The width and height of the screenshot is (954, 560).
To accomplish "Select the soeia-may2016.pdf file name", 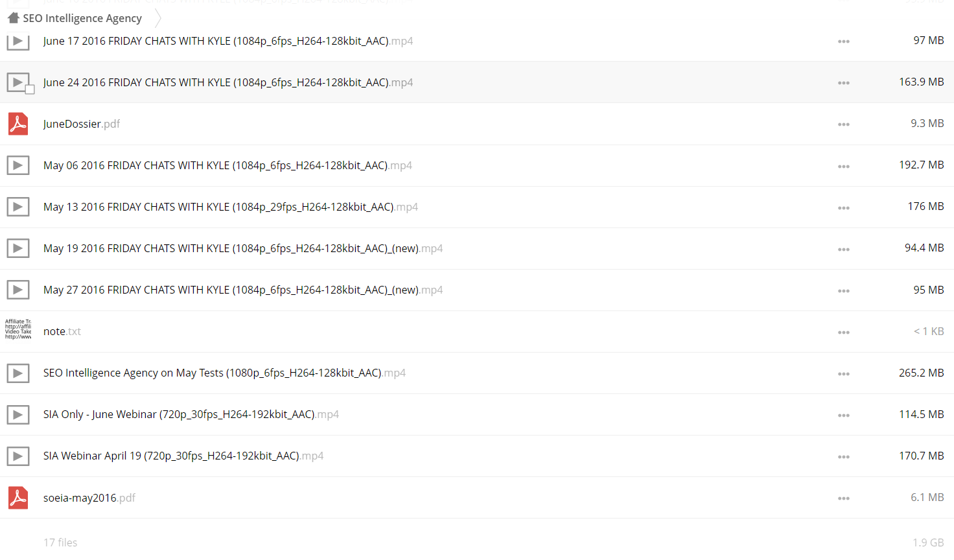I will 89,498.
